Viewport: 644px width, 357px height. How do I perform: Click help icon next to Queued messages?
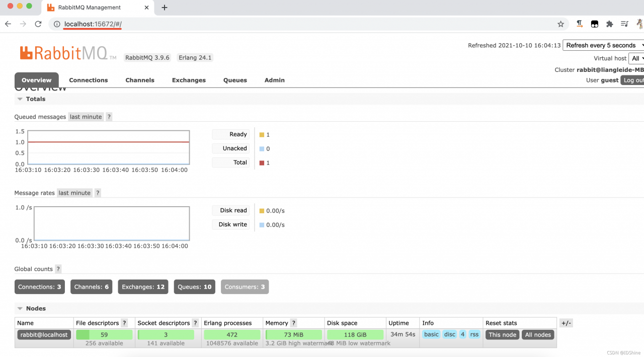tap(109, 117)
